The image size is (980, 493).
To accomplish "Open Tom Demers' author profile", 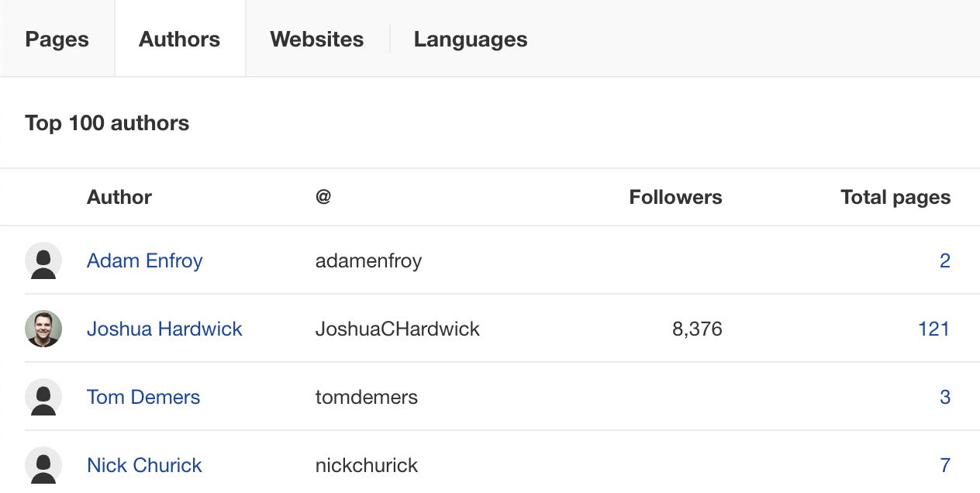I will [143, 397].
